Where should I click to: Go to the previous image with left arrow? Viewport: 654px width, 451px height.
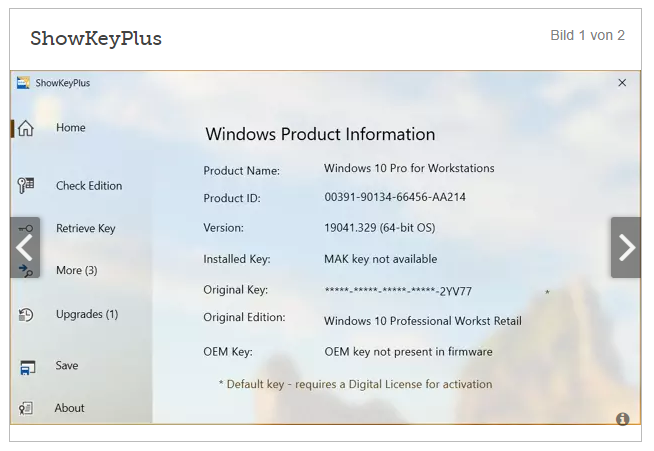click(x=25, y=247)
